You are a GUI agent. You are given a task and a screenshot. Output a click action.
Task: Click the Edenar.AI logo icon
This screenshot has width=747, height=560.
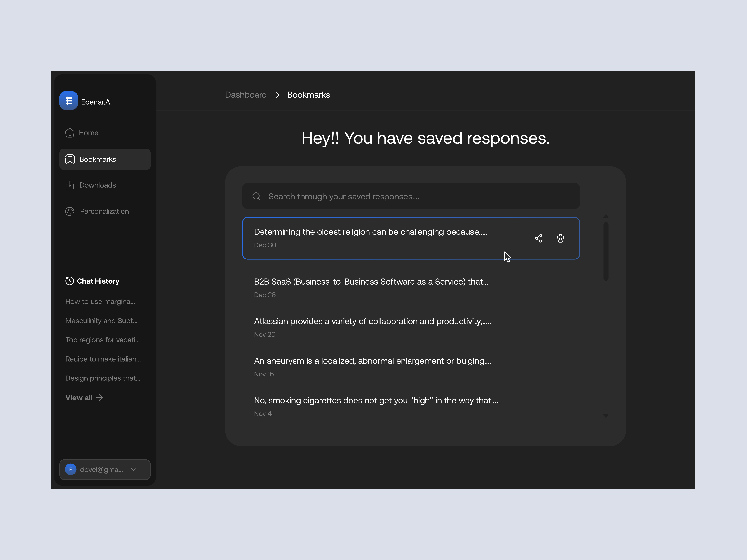(69, 101)
